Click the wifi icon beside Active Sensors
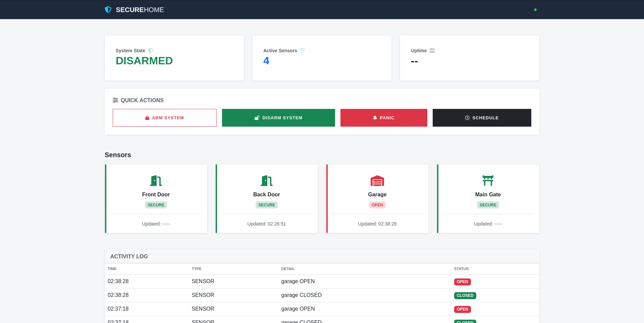The width and height of the screenshot is (644, 323). [302, 51]
